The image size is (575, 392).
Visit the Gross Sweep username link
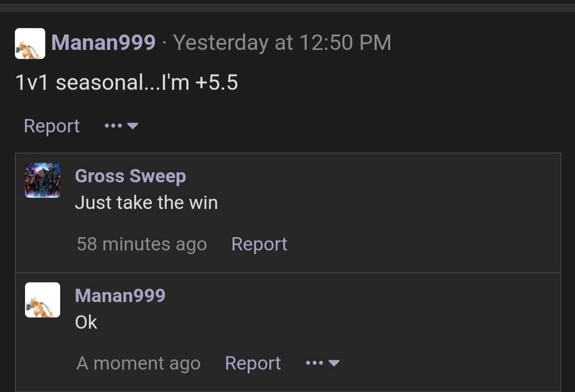[x=130, y=176]
